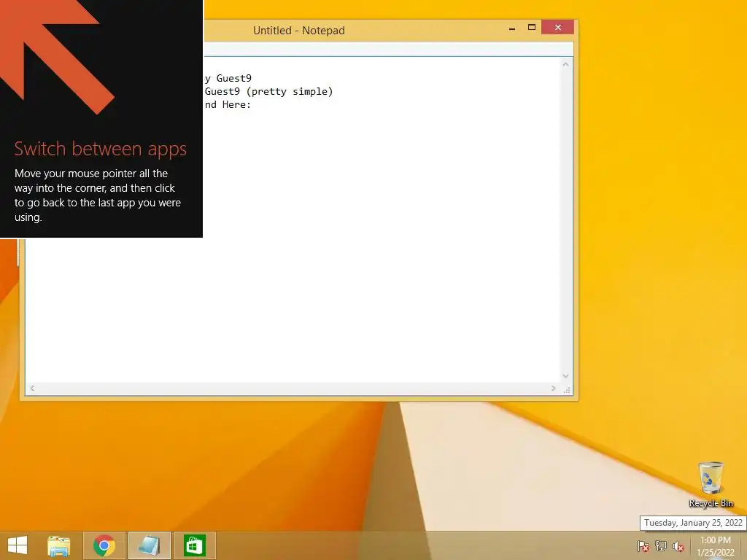Click Notepad's horizontal scrollbar left arrow
The height and width of the screenshot is (560, 747).
click(32, 388)
